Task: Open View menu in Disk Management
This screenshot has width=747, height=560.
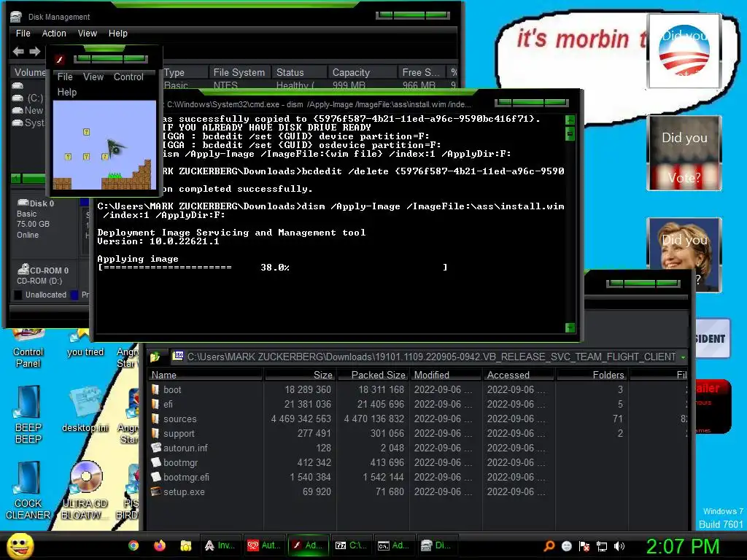Action: 88,34
